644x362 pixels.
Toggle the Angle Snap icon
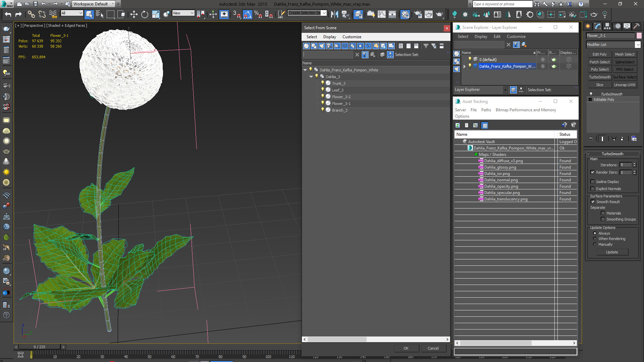tap(247, 14)
